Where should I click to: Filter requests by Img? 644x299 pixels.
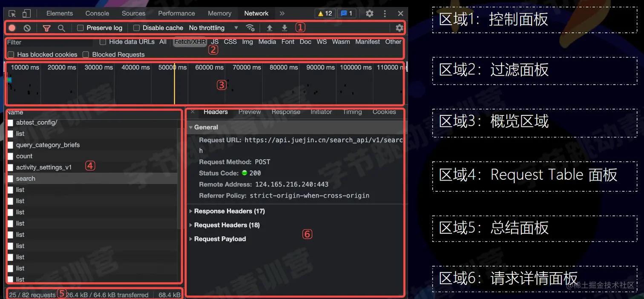coord(247,42)
